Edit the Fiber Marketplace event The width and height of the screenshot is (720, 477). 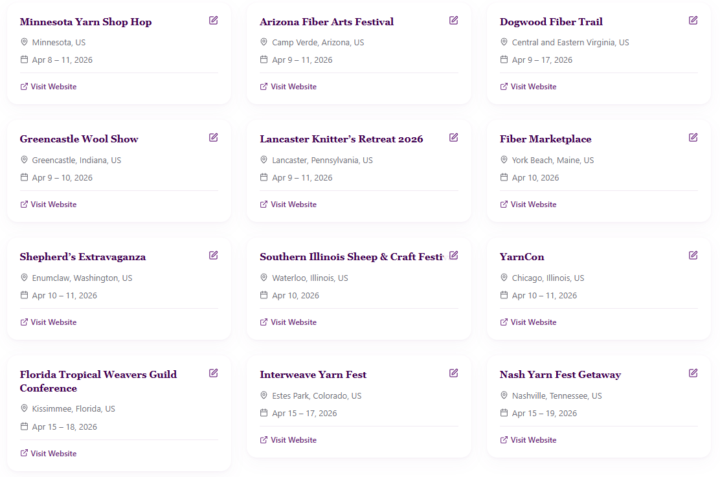(693, 137)
